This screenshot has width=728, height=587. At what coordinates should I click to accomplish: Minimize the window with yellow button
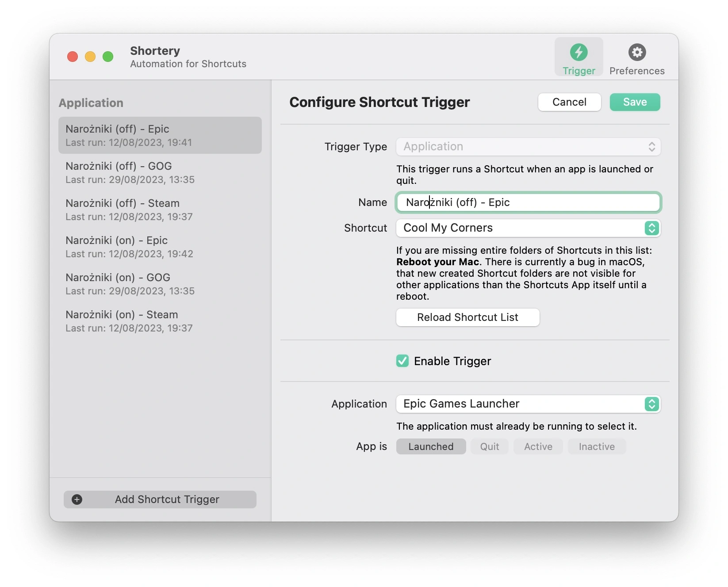click(x=90, y=57)
